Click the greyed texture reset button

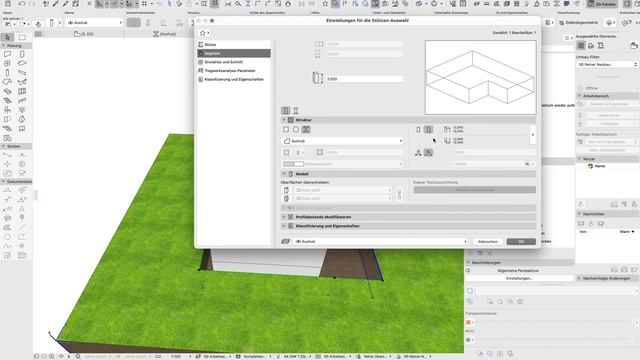(x=475, y=190)
